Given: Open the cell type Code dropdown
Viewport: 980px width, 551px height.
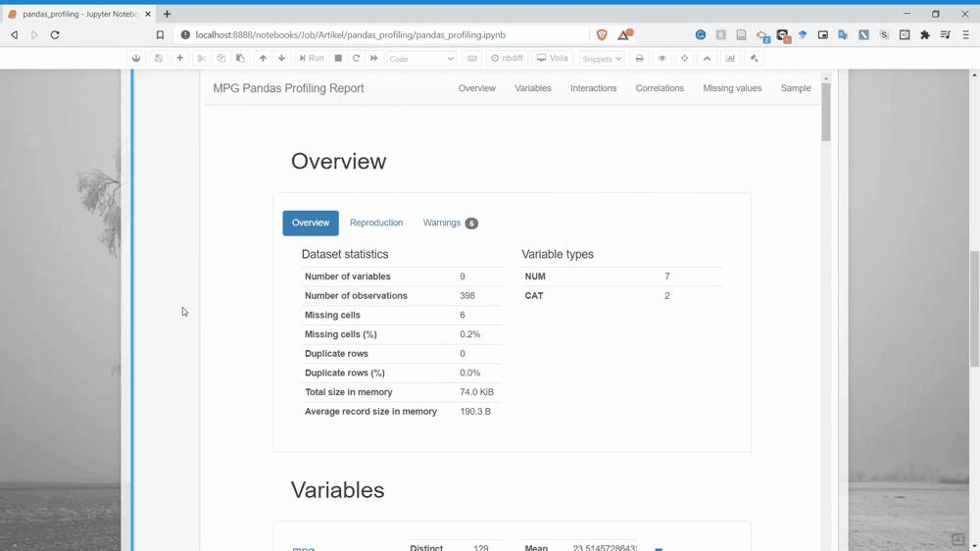Looking at the screenshot, I should pyautogui.click(x=421, y=59).
